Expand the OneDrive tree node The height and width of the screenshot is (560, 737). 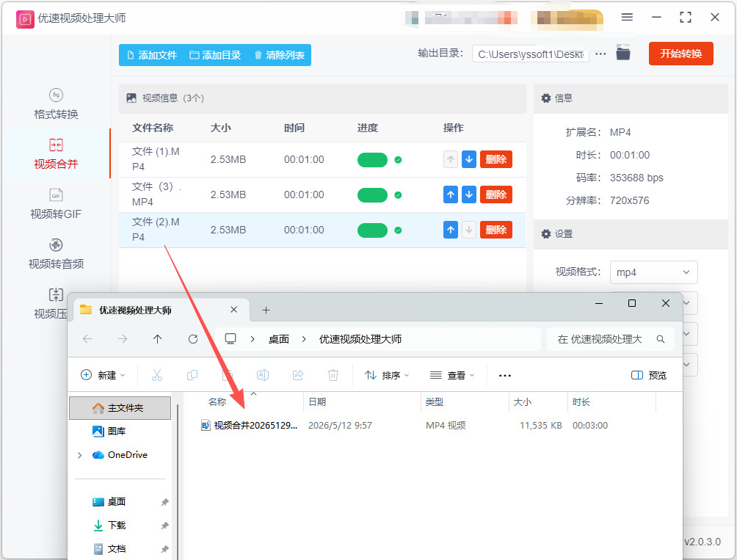tap(80, 455)
